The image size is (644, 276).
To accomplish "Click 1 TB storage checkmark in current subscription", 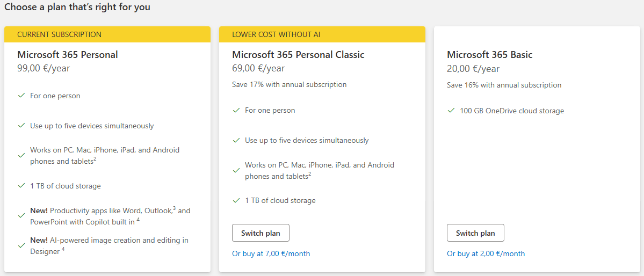I will pyautogui.click(x=21, y=186).
